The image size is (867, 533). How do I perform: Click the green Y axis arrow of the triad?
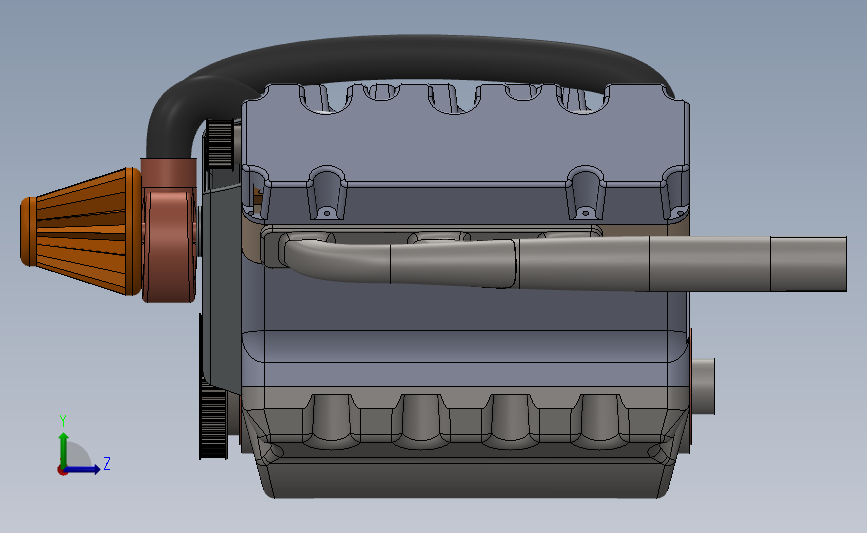coord(64,449)
